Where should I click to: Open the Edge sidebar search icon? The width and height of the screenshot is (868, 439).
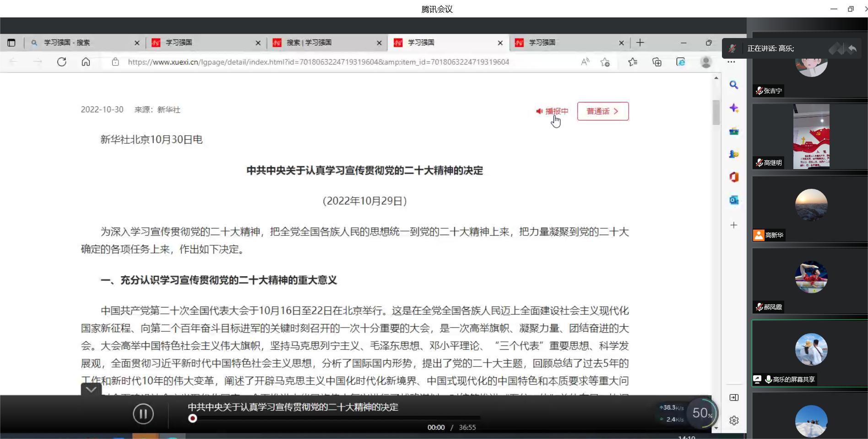[733, 85]
